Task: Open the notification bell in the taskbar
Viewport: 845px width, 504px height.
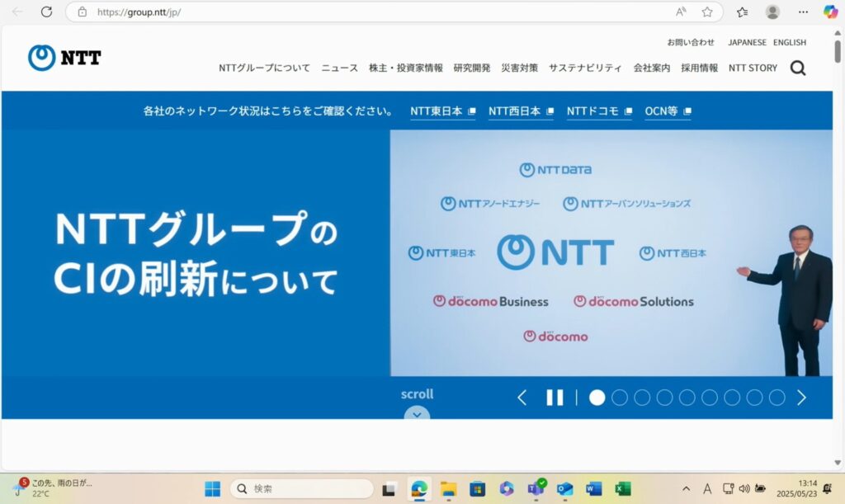Action: [x=827, y=489]
